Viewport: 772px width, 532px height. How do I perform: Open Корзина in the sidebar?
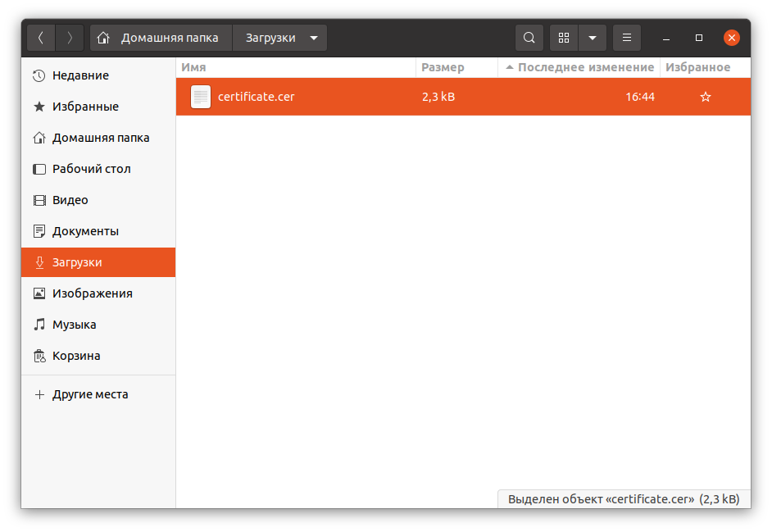coord(98,356)
